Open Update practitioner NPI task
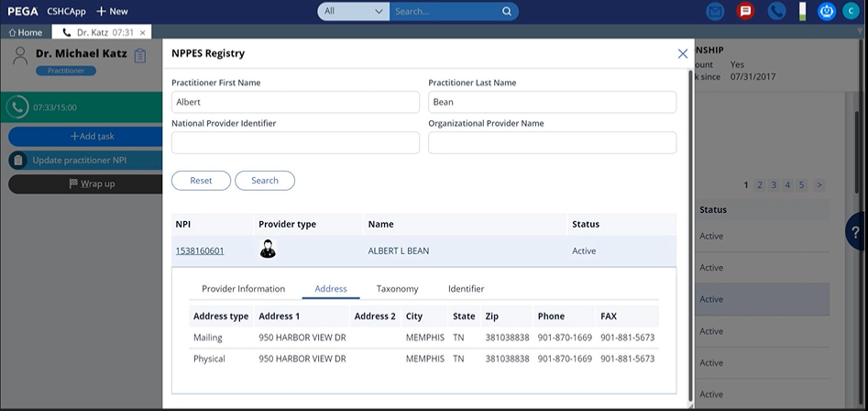The height and width of the screenshot is (411, 868). (85, 160)
